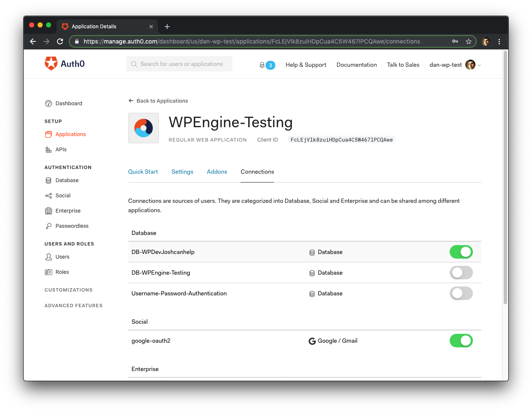Click the browser back arrow button
Image resolution: width=532 pixels, height=412 pixels.
tap(33, 41)
